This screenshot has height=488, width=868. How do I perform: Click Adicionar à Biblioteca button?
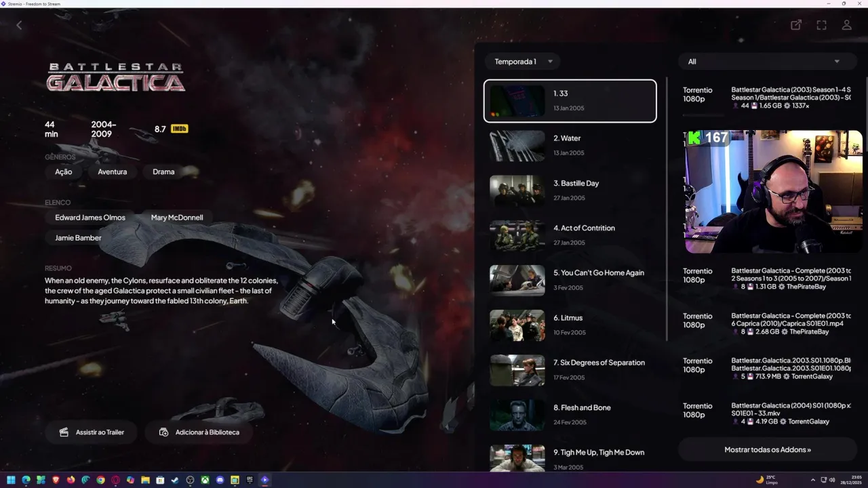click(199, 432)
